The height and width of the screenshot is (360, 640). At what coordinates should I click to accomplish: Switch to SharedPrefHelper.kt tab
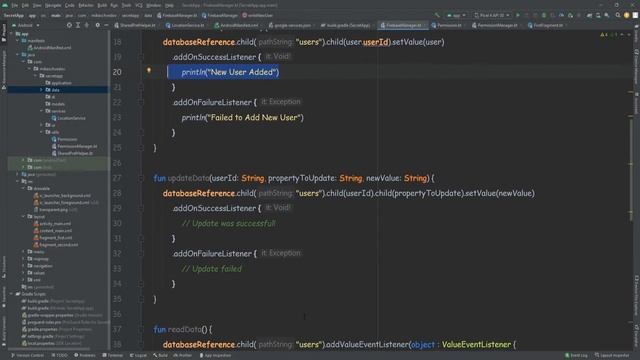coord(137,25)
